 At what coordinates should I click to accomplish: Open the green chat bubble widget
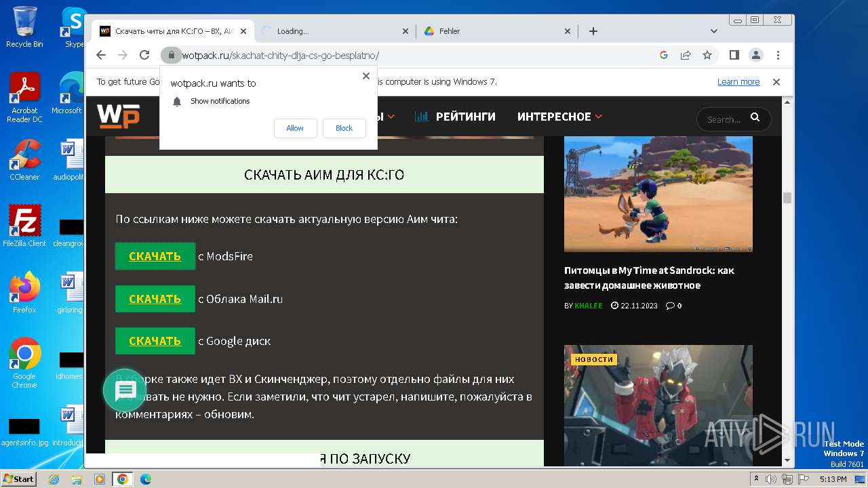click(x=125, y=390)
